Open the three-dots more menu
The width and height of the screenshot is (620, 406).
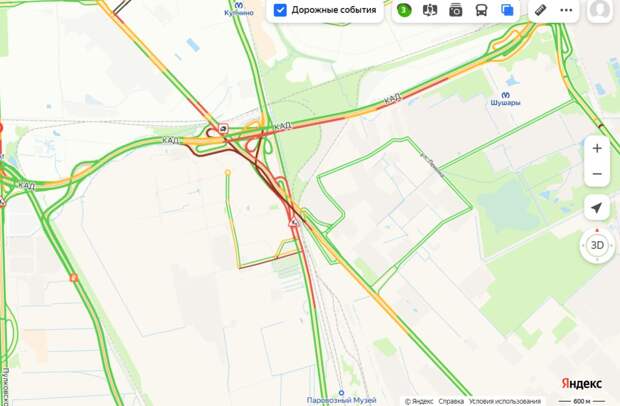pyautogui.click(x=566, y=10)
